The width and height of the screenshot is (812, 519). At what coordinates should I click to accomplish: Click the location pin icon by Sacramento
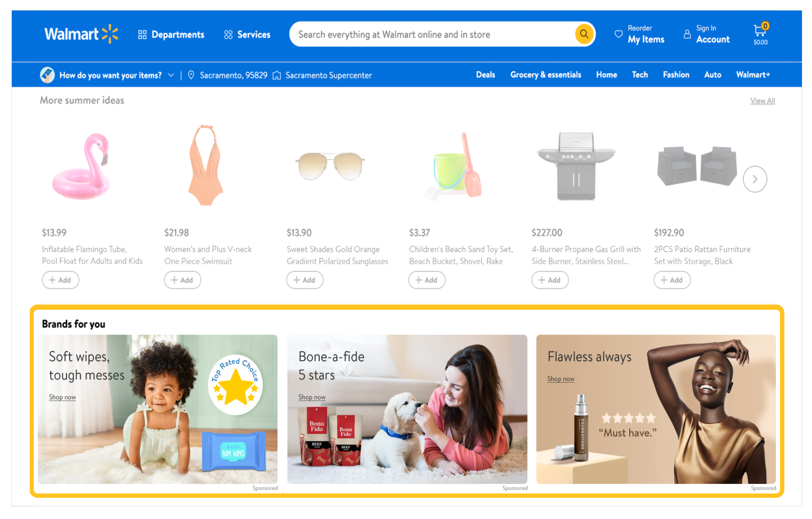tap(191, 75)
